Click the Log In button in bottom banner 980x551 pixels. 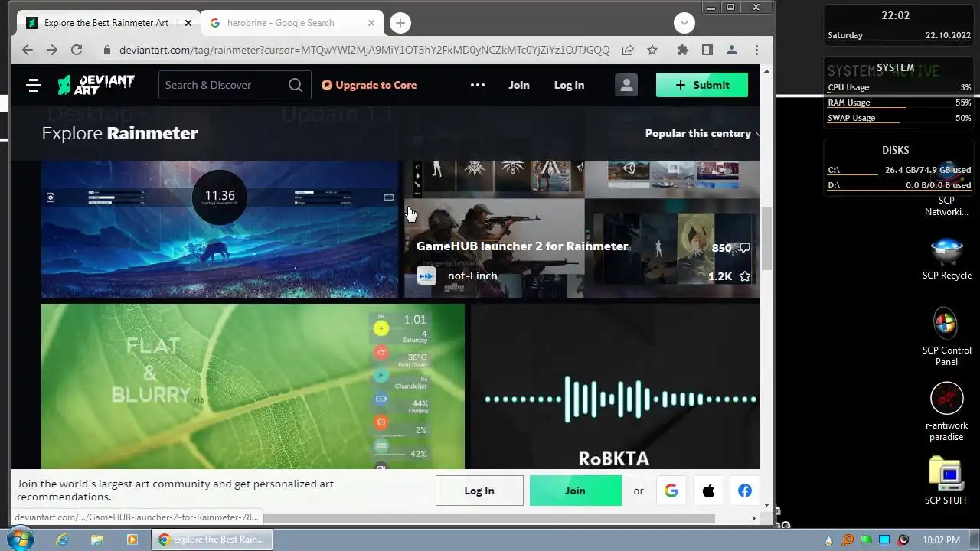point(479,491)
